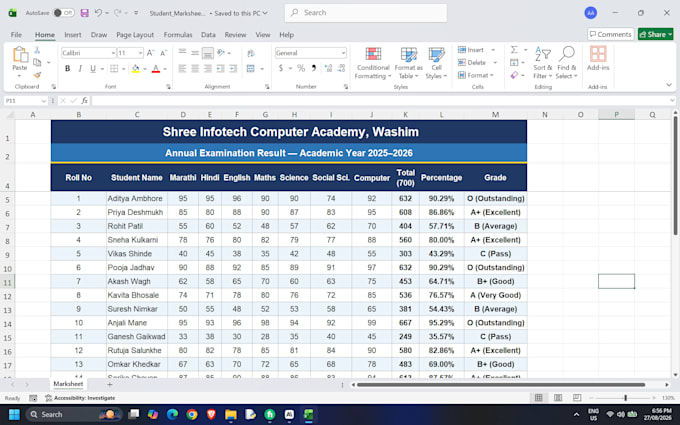Open Insert Function fx dialog
Screen dimensions: 680x425
85,101
